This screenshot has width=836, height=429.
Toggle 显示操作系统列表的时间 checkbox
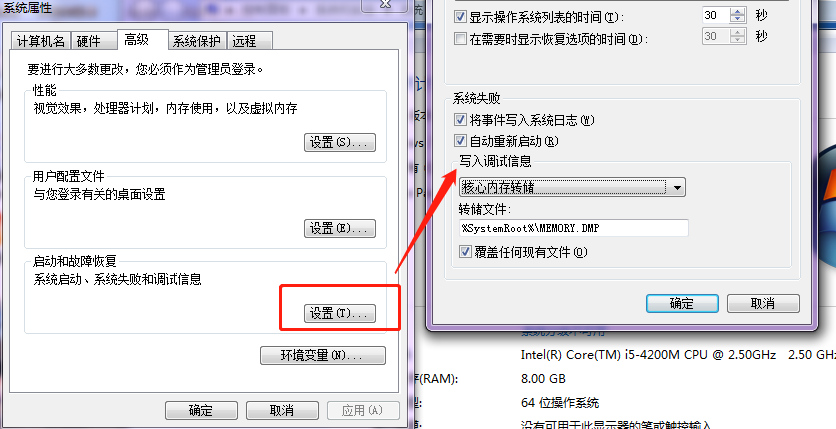click(x=460, y=17)
